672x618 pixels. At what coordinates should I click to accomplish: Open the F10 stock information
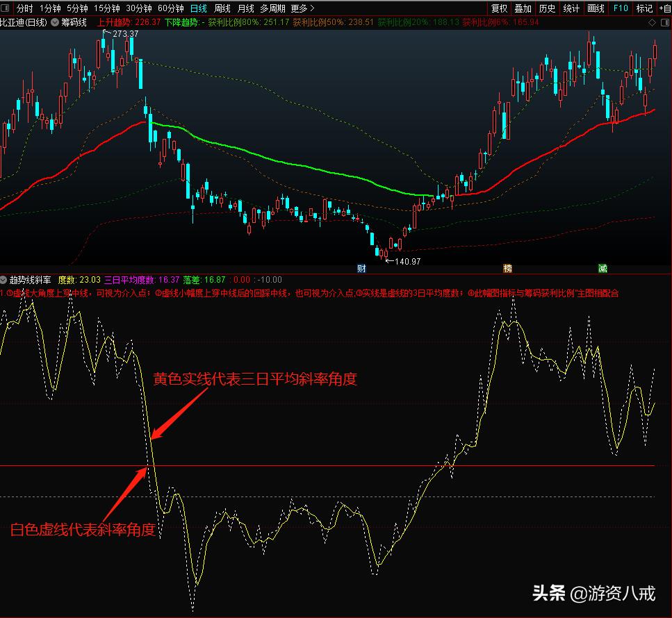point(620,8)
